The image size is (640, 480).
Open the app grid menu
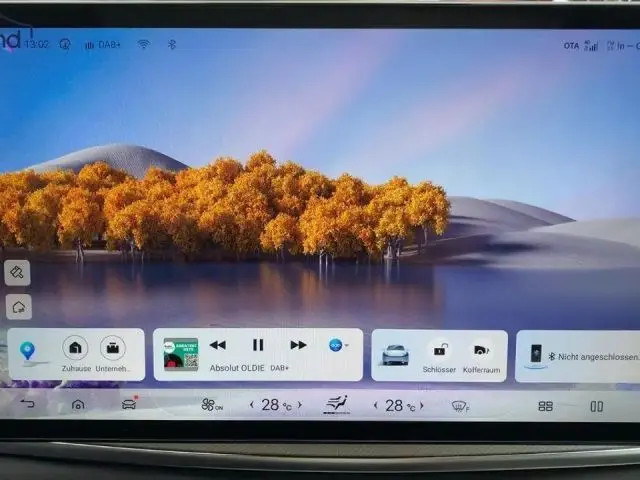tap(545, 406)
